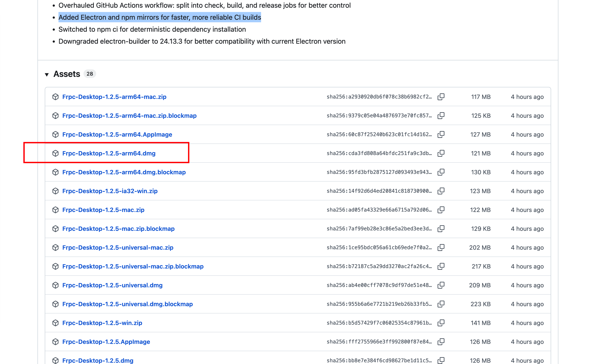This screenshot has width=607, height=364.
Task: Copy sha256 for universal.dmg
Action: 441,285
